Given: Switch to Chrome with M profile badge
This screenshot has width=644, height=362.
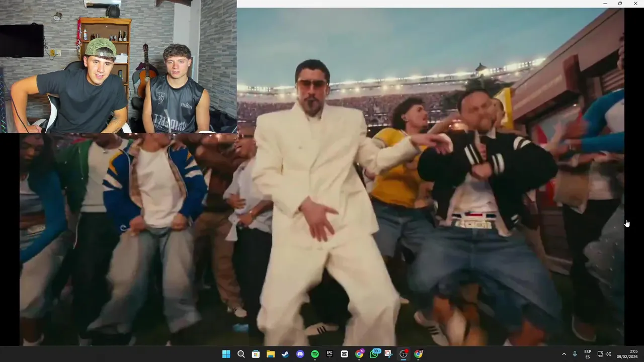Looking at the screenshot, I should click(359, 354).
